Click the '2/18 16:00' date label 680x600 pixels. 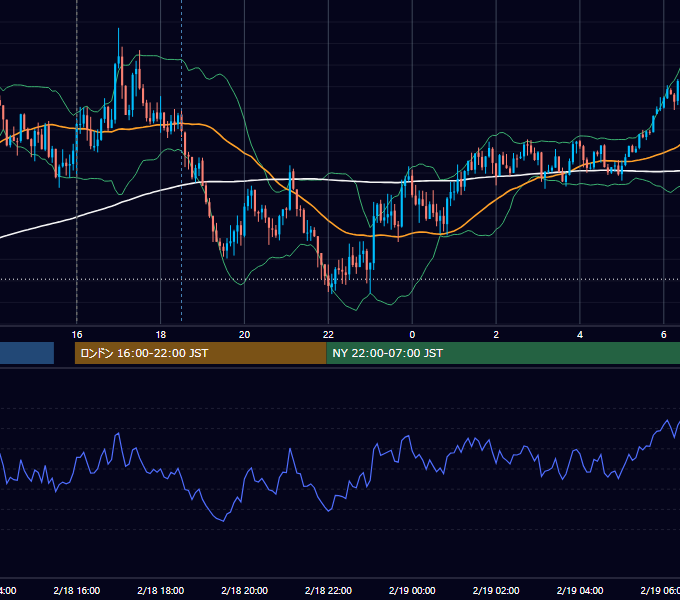click(77, 590)
